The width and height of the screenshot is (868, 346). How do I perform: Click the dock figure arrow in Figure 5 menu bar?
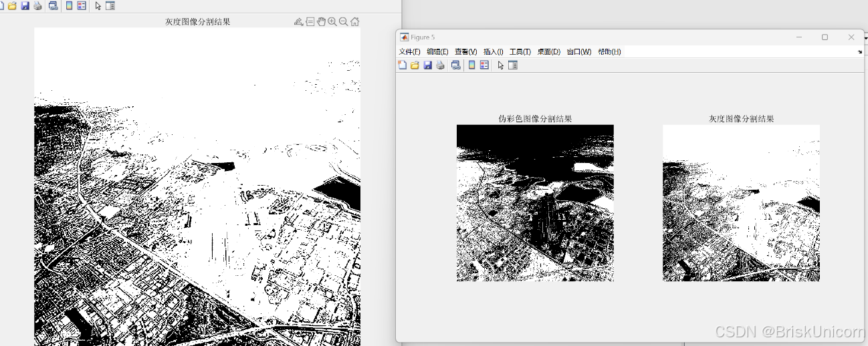point(860,52)
